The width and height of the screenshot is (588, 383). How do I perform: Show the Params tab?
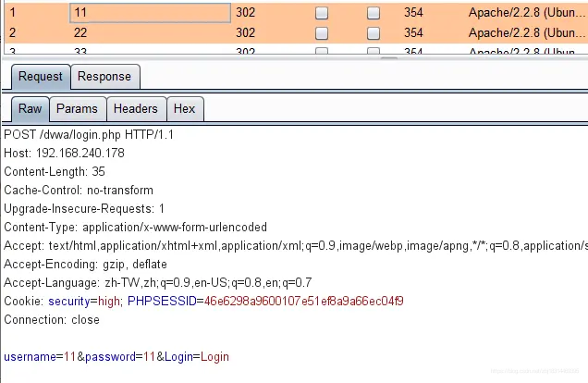[x=77, y=109]
